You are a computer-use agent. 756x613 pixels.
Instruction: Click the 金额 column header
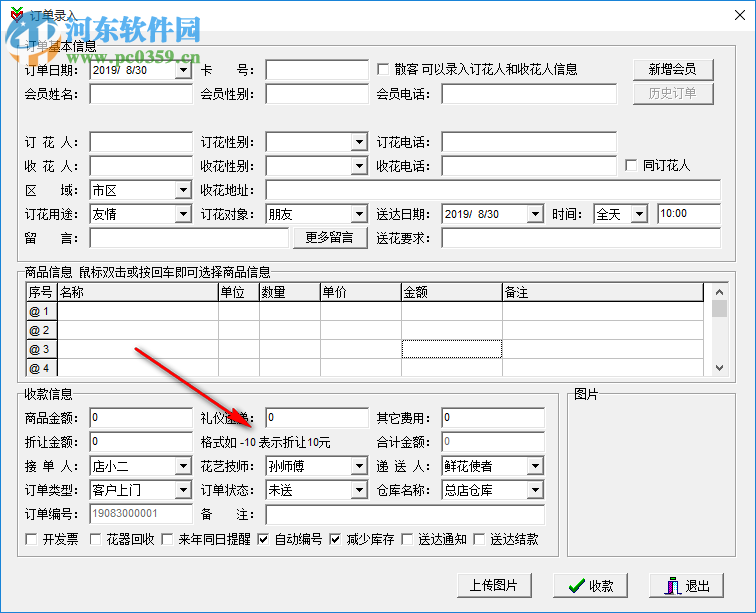pos(452,292)
